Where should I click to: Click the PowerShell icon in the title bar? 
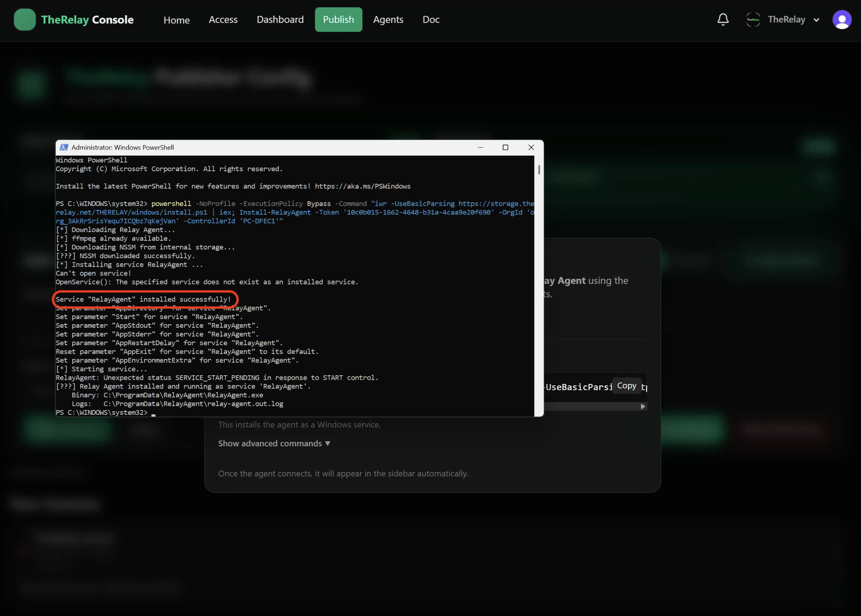click(64, 147)
